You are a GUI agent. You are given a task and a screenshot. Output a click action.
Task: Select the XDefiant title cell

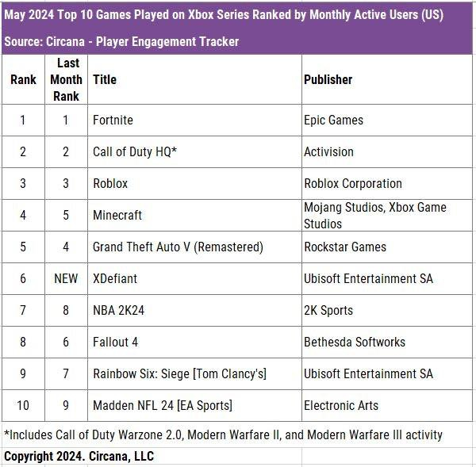click(116, 279)
